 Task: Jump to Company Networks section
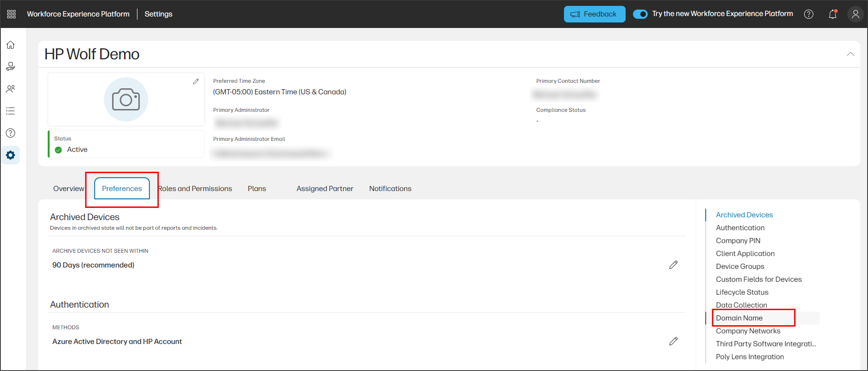tap(748, 331)
